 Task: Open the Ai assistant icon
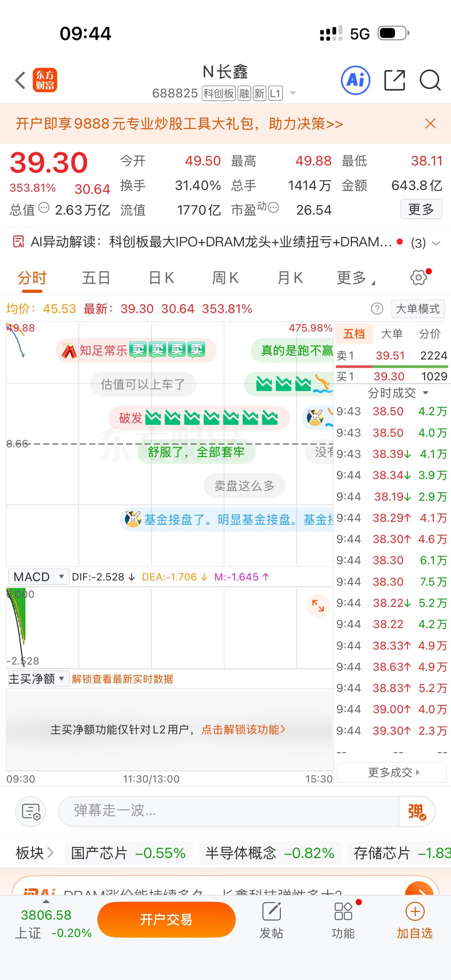tap(356, 80)
